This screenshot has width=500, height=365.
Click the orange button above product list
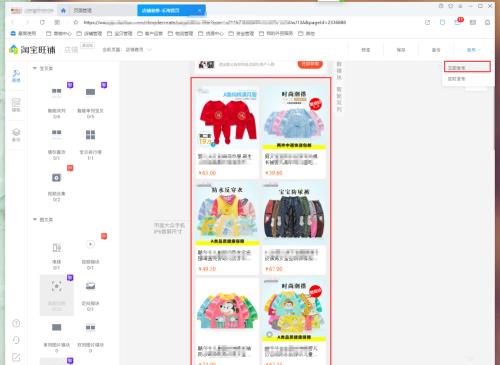point(310,64)
